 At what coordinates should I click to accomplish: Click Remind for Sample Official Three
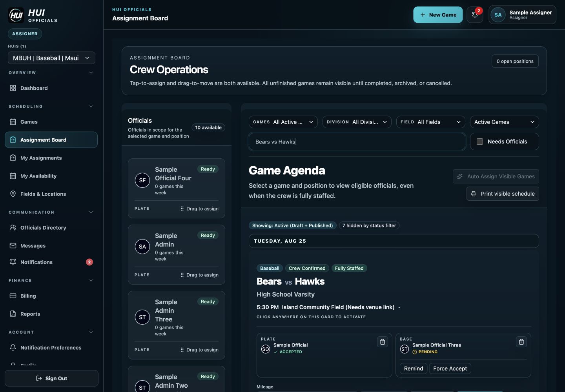414,368
